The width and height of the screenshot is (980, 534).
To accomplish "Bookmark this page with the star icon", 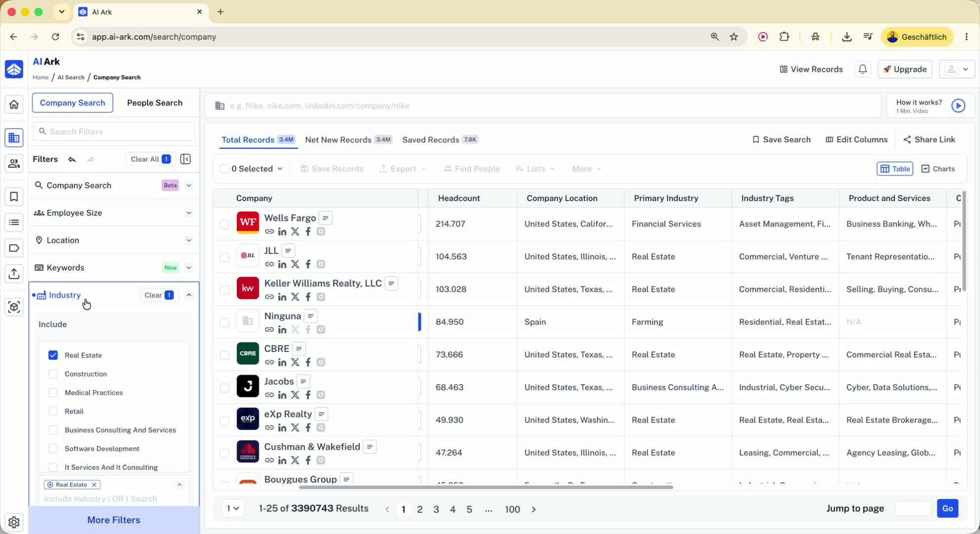I will coord(734,37).
